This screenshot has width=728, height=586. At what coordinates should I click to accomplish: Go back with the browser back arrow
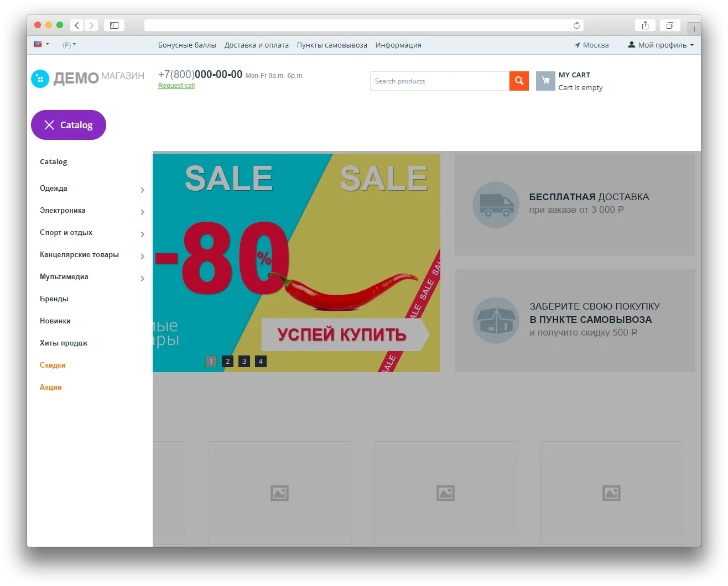[77, 25]
